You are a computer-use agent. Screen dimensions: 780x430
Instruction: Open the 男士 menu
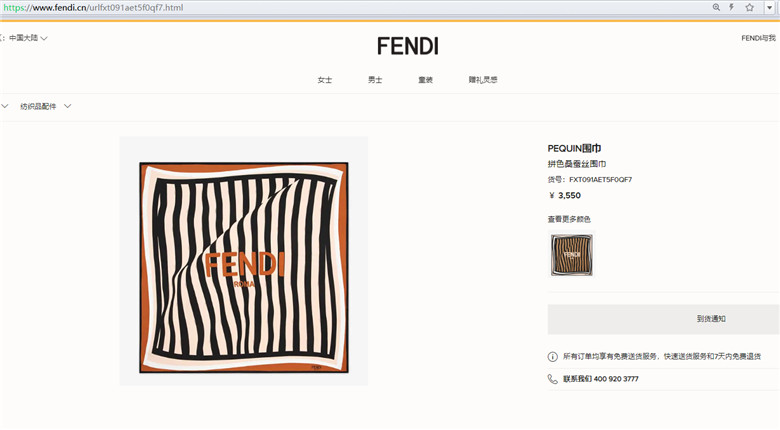click(x=375, y=80)
